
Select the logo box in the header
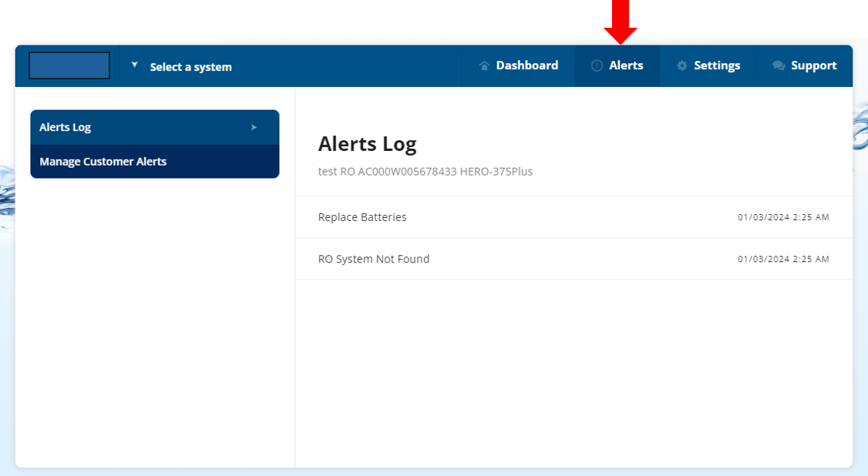pyautogui.click(x=69, y=65)
